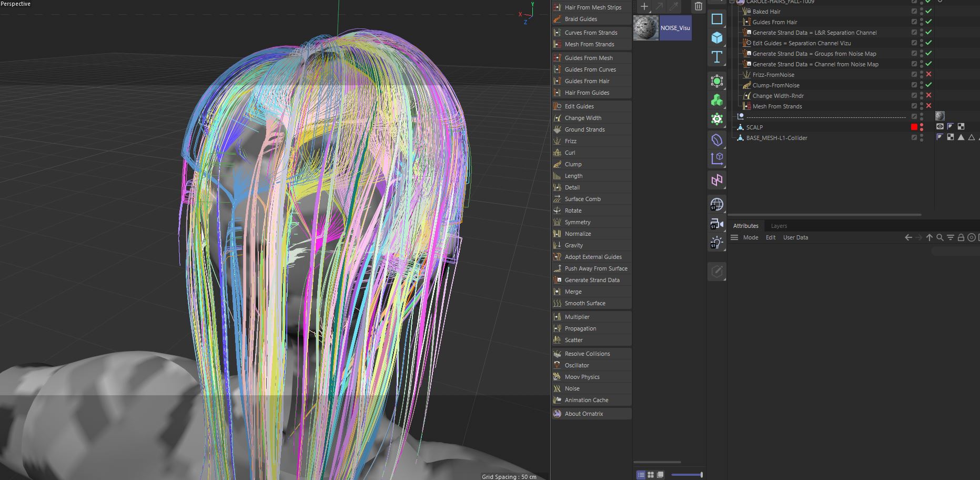Toggle SCALP visibility dots
The width and height of the screenshot is (980, 480).
(922, 127)
